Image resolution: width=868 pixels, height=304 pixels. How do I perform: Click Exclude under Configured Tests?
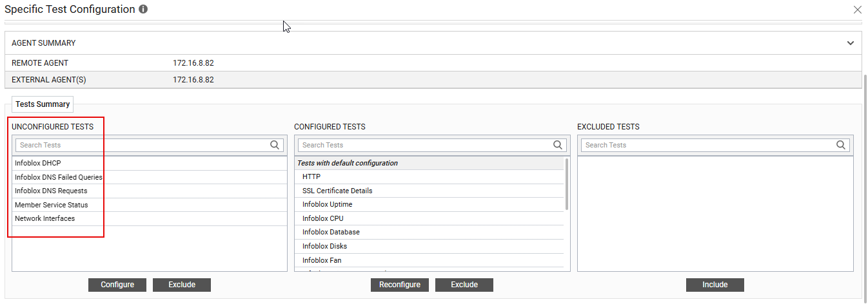click(x=464, y=285)
